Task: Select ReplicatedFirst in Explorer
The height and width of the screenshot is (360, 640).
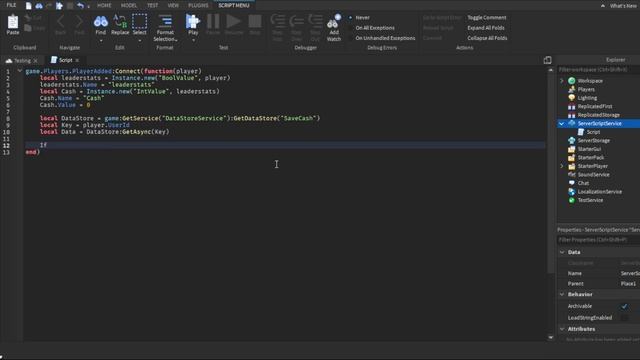Action: [x=595, y=107]
